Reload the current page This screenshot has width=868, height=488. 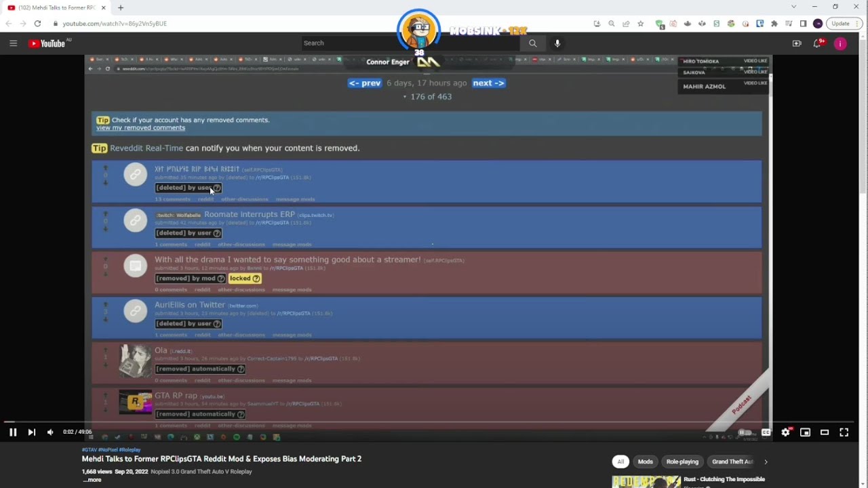[37, 24]
